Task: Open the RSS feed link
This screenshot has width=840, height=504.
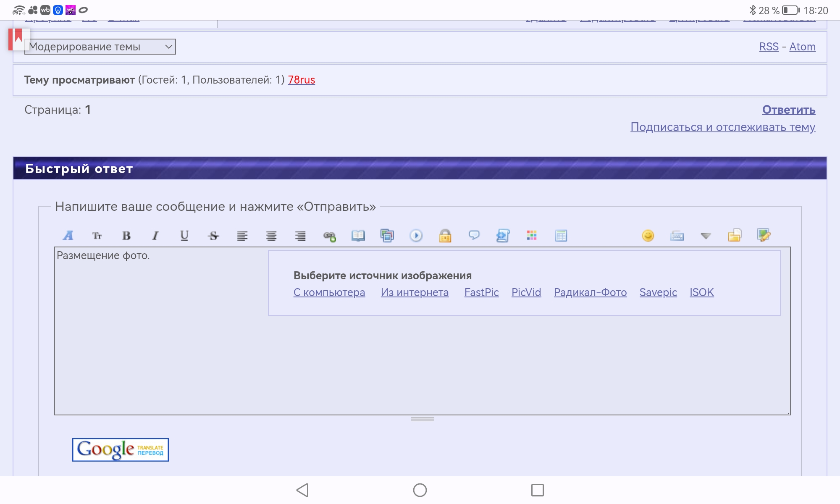Action: (769, 47)
